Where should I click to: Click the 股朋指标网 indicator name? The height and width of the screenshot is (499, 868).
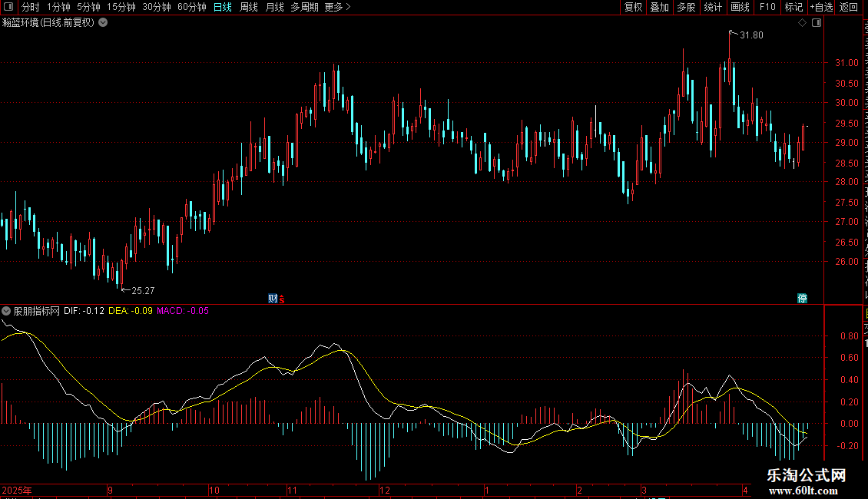click(x=37, y=311)
